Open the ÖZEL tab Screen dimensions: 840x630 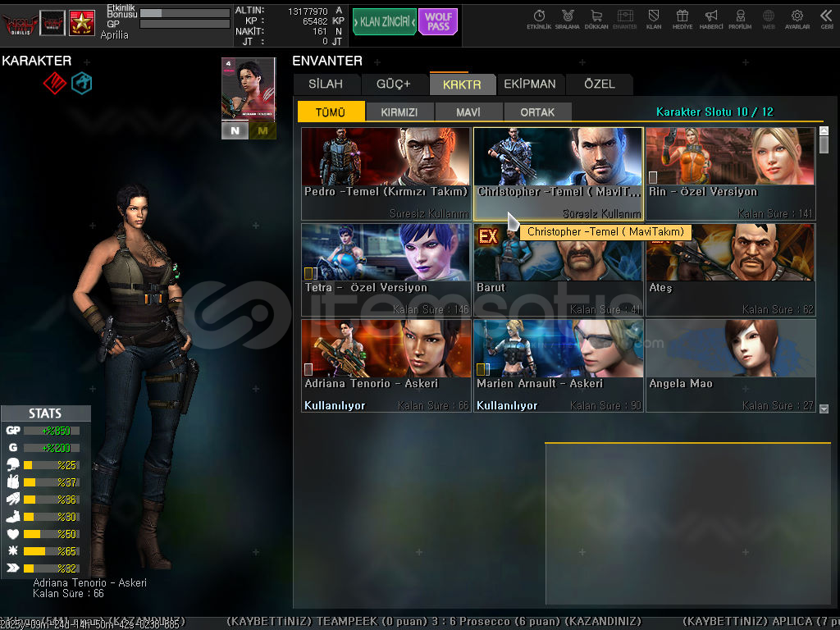(x=600, y=84)
